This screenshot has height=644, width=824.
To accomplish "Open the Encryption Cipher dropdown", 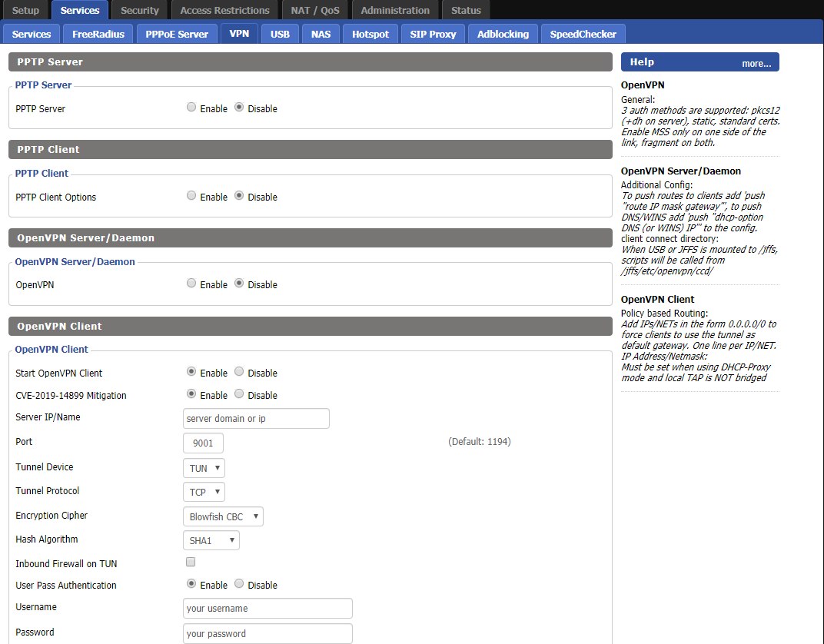I will (223, 516).
